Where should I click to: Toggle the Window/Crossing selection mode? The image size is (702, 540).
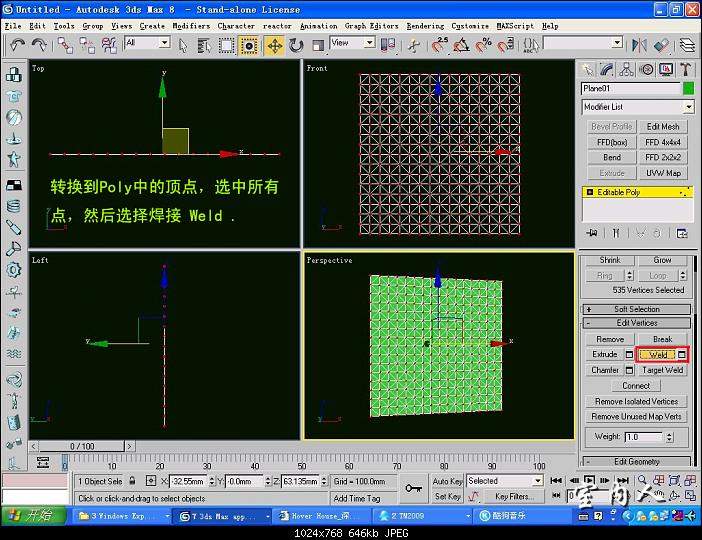pos(249,45)
